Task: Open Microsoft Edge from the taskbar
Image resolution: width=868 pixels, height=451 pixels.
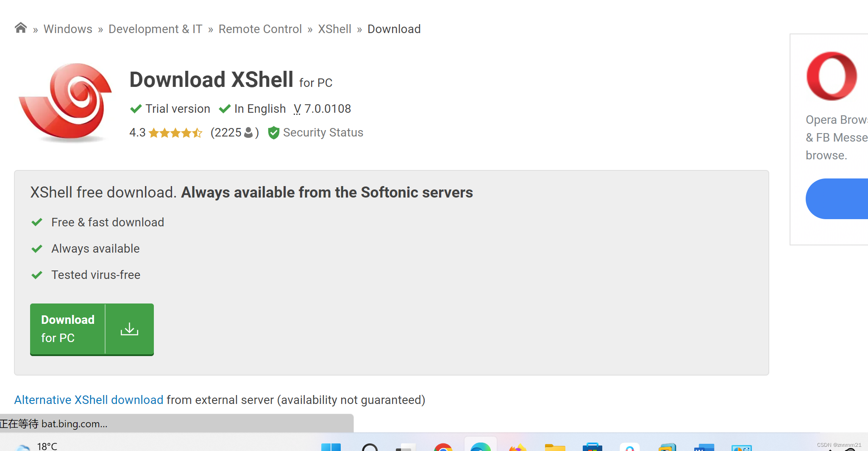Action: [480, 447]
